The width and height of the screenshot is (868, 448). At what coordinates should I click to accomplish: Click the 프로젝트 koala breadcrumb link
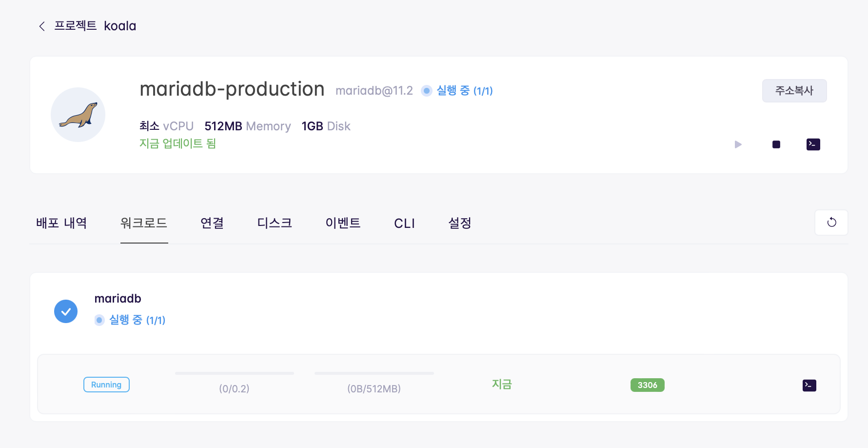pos(95,26)
